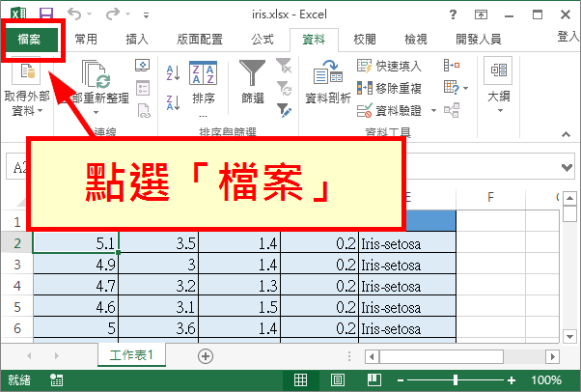581x392 pixels.
Task: Select row 5 header
Action: (x=17, y=307)
